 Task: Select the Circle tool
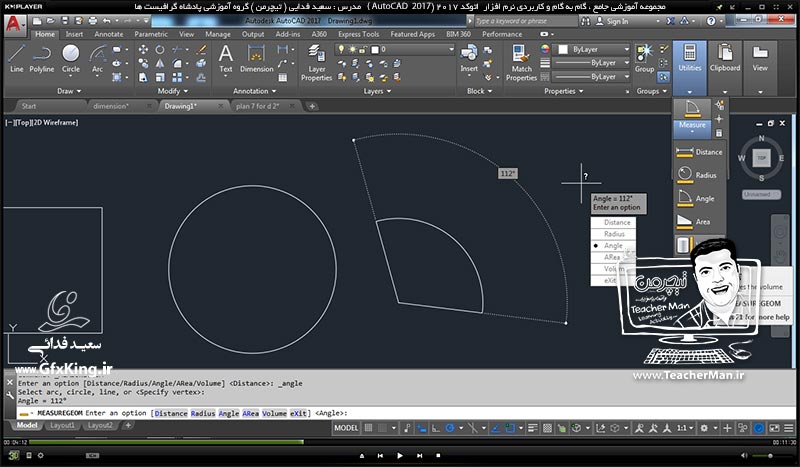point(70,58)
